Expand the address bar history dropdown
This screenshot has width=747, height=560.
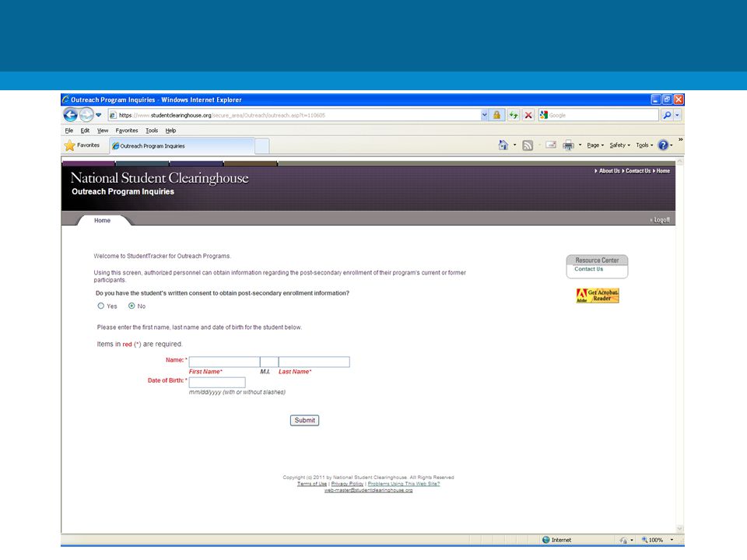coord(485,115)
